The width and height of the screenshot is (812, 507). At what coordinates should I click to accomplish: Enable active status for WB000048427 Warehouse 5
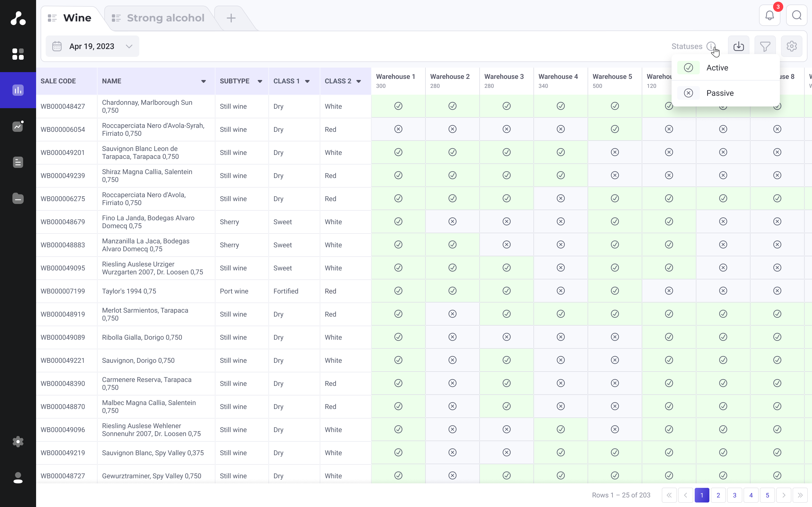[614, 106]
